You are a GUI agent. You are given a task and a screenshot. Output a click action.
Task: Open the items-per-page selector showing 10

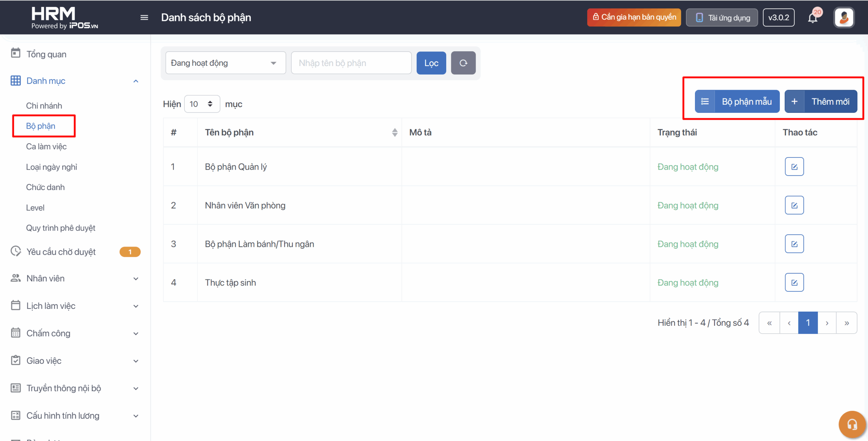click(x=202, y=104)
